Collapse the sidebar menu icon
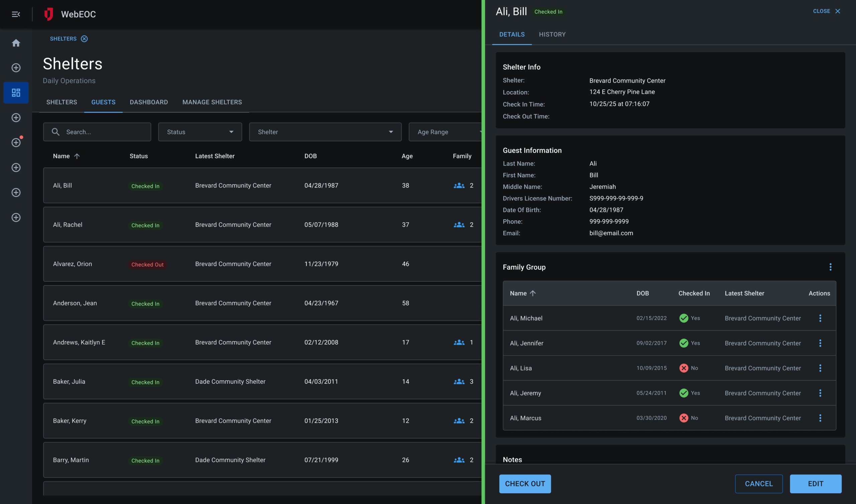 (x=16, y=14)
